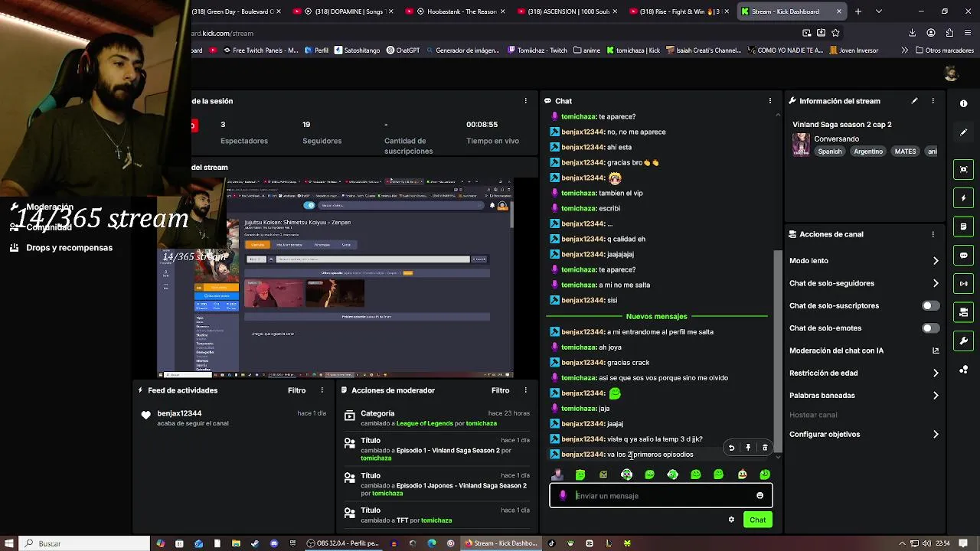Open Información del stream options menu
The width and height of the screenshot is (980, 551).
(x=933, y=101)
